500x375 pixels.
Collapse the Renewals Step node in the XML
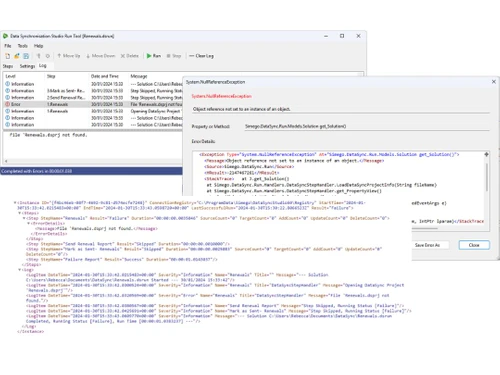(24, 218)
